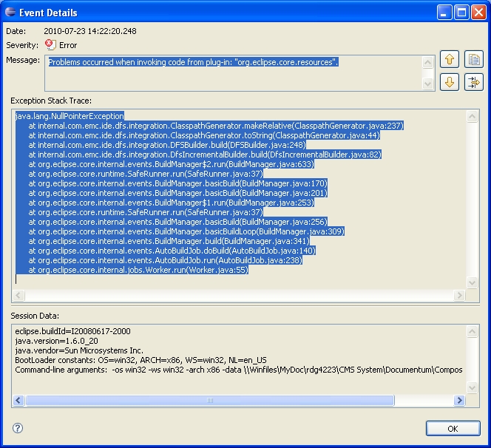Click the eclipse.buildId session line
Image resolution: width=491 pixels, height=448 pixels.
click(72, 331)
